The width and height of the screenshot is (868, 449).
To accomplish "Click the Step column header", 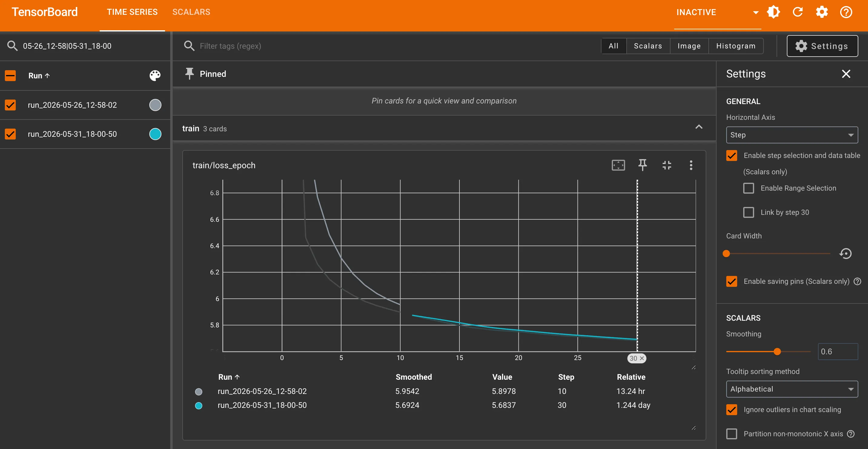I will [566, 377].
